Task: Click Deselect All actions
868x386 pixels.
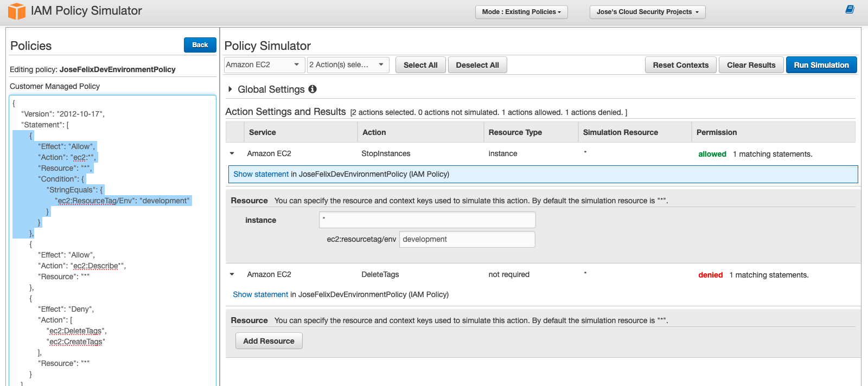Action: click(x=477, y=65)
